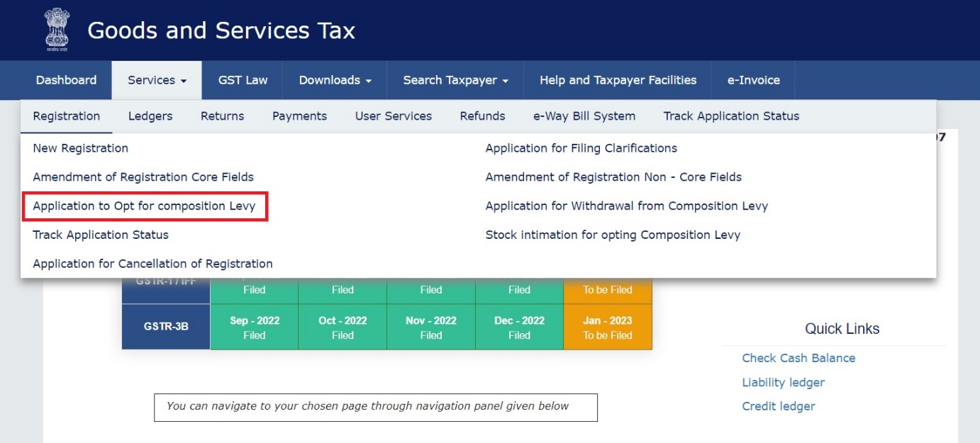Open the Dashboard tab
Image resolution: width=980 pixels, height=443 pixels.
tap(66, 80)
